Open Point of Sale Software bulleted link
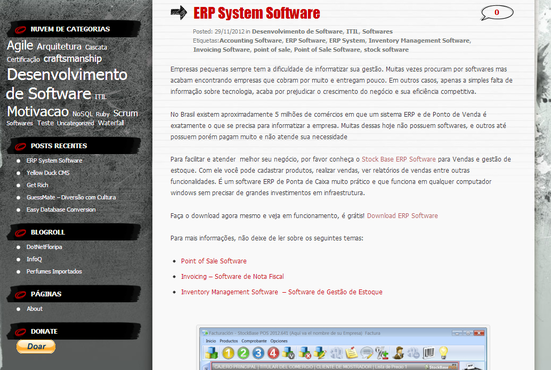The image size is (551, 370). coord(214,261)
